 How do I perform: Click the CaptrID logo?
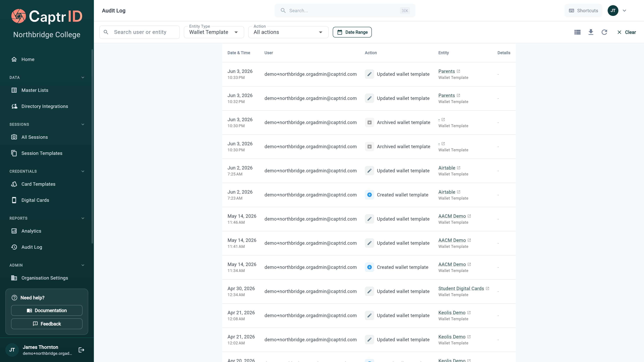point(47,16)
